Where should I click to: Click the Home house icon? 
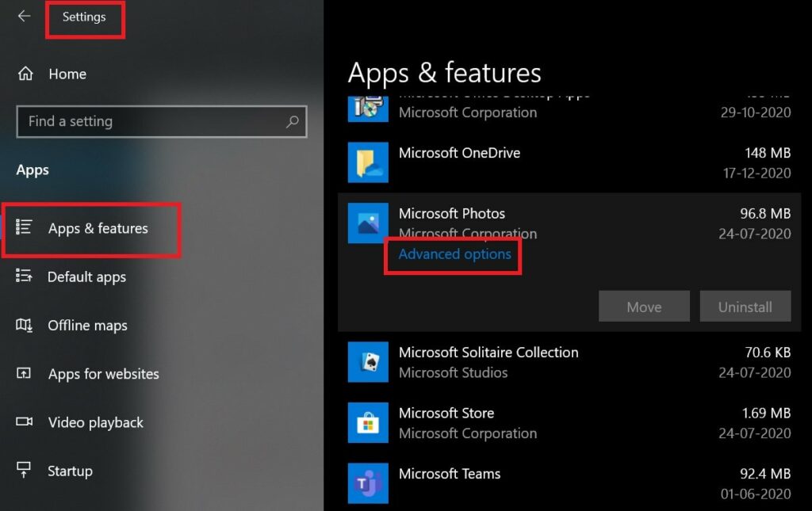pos(25,74)
